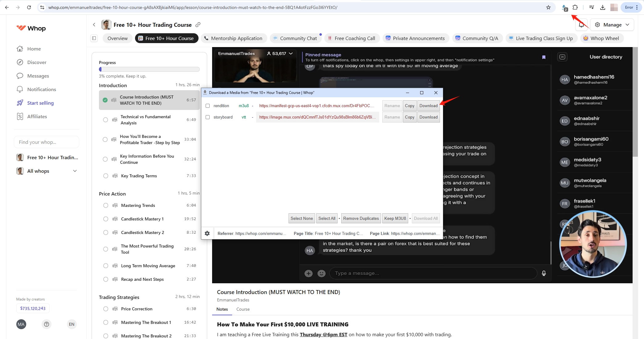Bookmark this page with star icon
The width and height of the screenshot is (644, 339).
[548, 7]
